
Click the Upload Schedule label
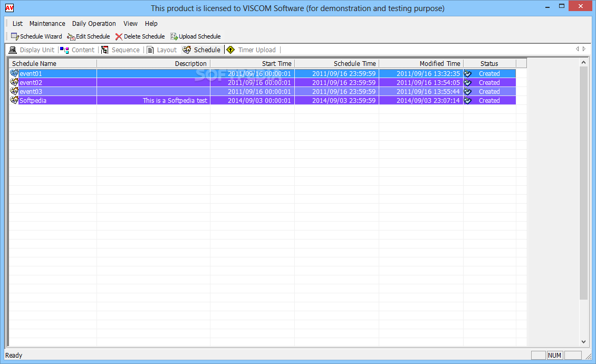tap(200, 36)
